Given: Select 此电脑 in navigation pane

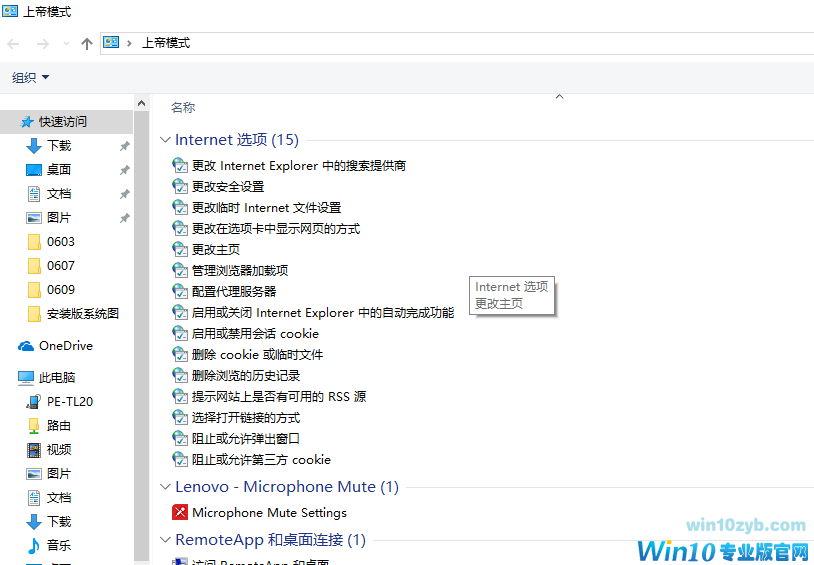Looking at the screenshot, I should click(57, 378).
